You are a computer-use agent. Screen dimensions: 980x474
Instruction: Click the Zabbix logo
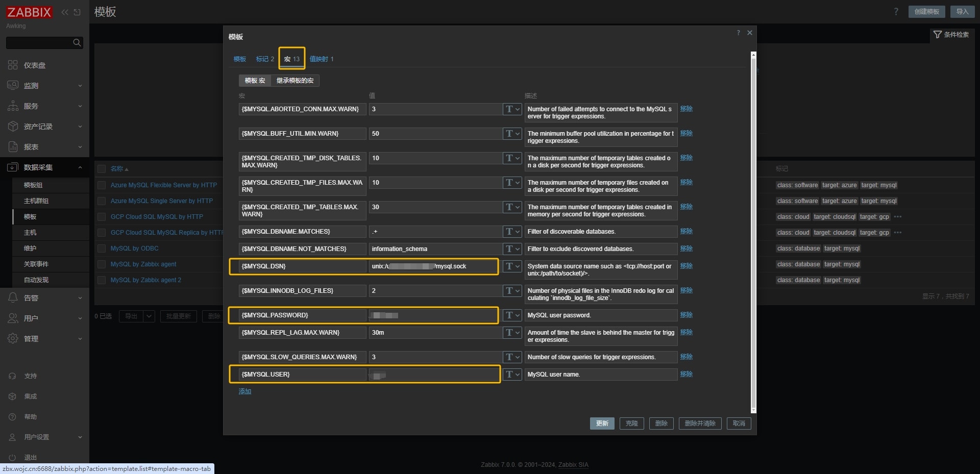click(29, 12)
